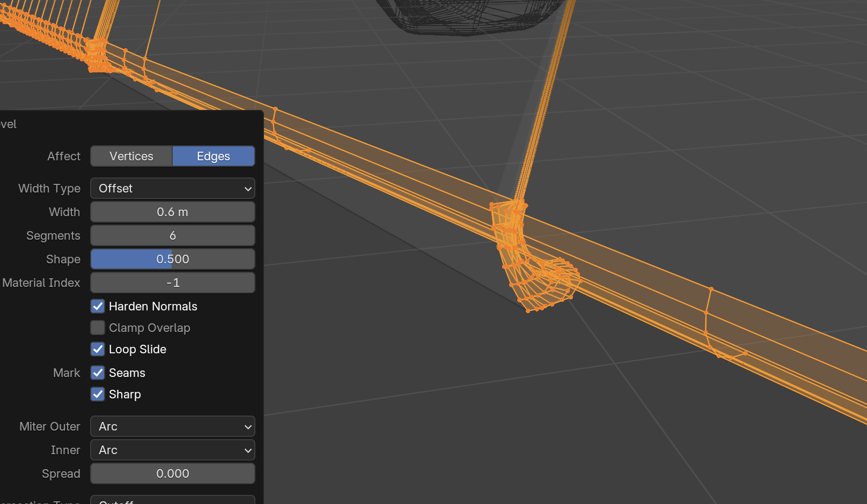Enable the Clamp Overlap checkbox

pyautogui.click(x=98, y=328)
